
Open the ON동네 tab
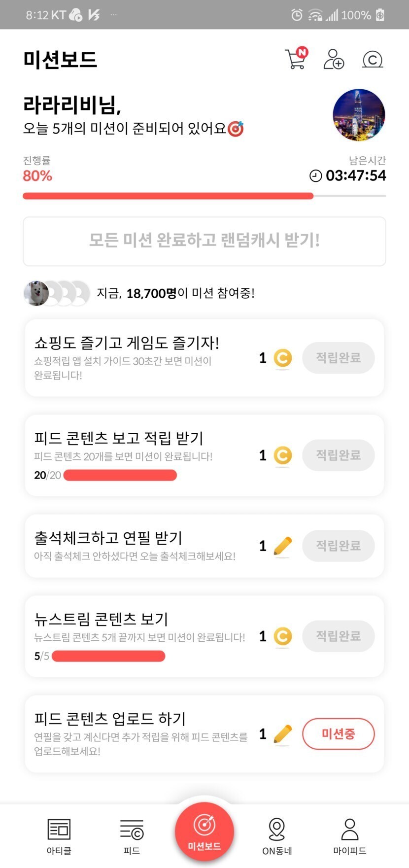277,836
